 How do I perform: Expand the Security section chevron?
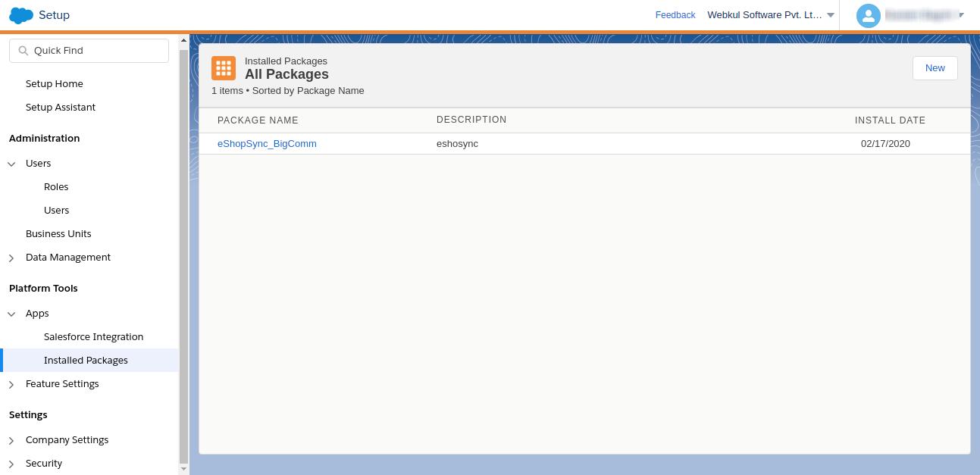[11, 464]
